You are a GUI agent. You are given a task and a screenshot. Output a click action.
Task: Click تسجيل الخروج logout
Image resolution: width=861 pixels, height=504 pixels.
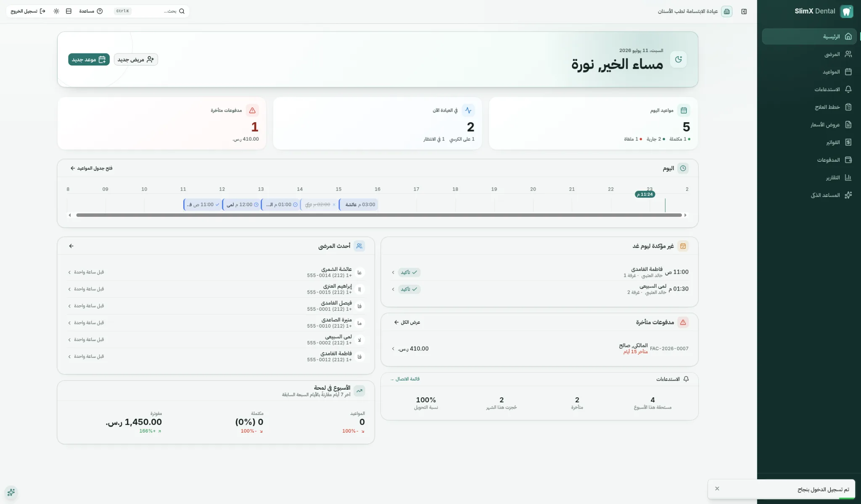click(x=28, y=11)
